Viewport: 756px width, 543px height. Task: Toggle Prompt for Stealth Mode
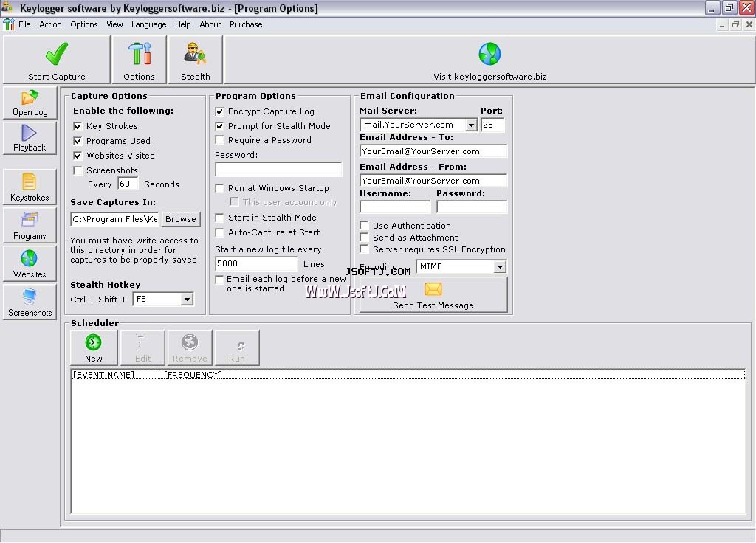click(219, 126)
